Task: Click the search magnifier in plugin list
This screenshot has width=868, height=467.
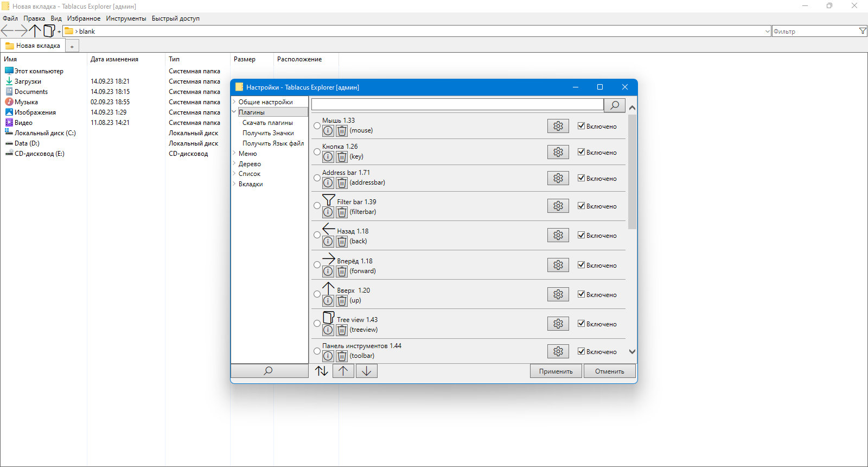Action: [x=615, y=105]
